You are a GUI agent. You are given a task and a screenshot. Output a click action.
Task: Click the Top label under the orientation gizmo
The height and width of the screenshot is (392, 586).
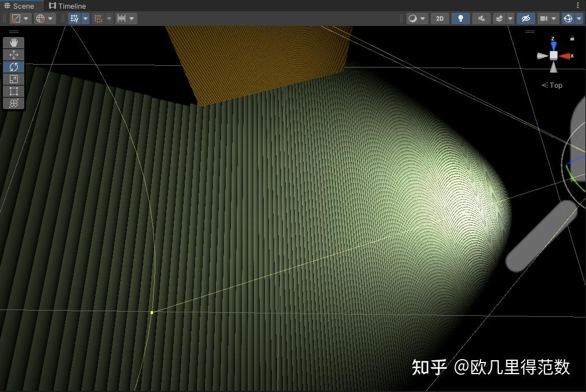tap(553, 85)
